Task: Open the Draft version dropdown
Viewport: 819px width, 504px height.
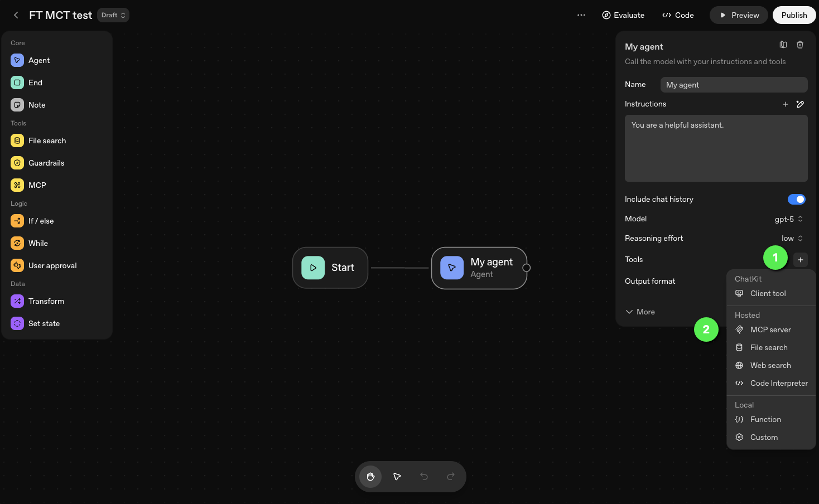Action: [x=113, y=15]
